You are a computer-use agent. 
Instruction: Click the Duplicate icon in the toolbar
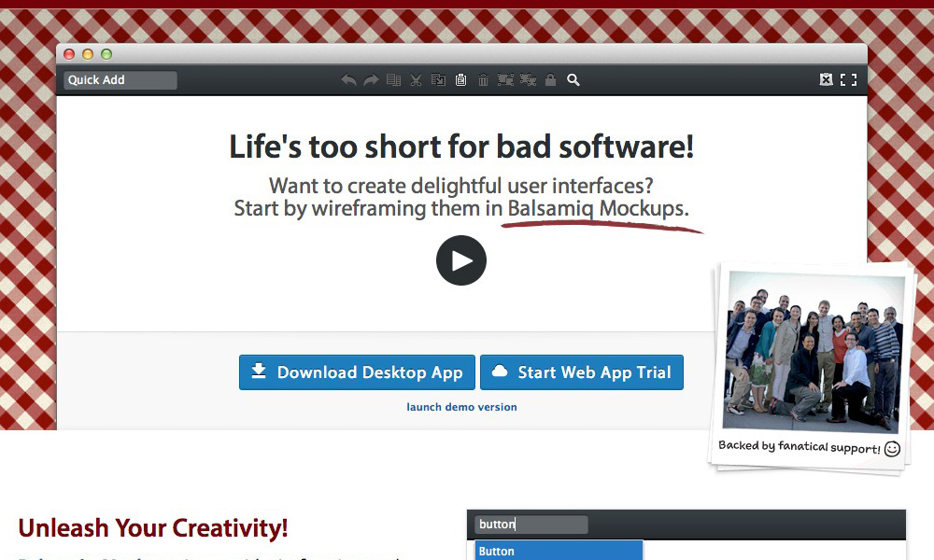[x=393, y=79]
